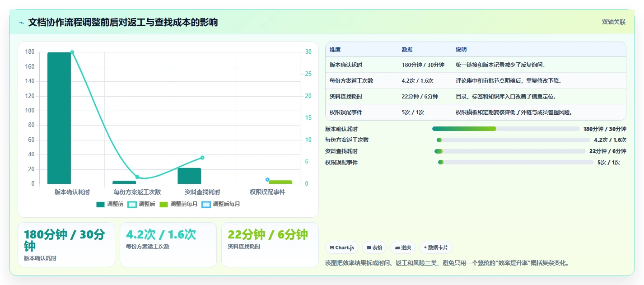Image resolution: width=644 pixels, height=285 pixels.
Task: Click the sparkle icon in 数据卡片 tag
Action: point(425,248)
